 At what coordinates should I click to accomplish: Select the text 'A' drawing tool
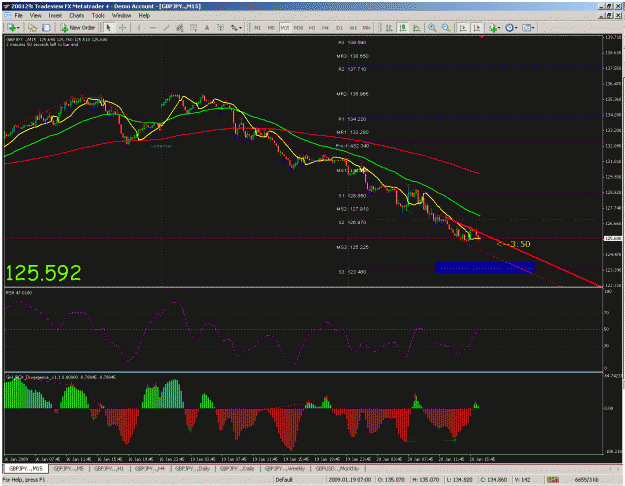[206, 28]
